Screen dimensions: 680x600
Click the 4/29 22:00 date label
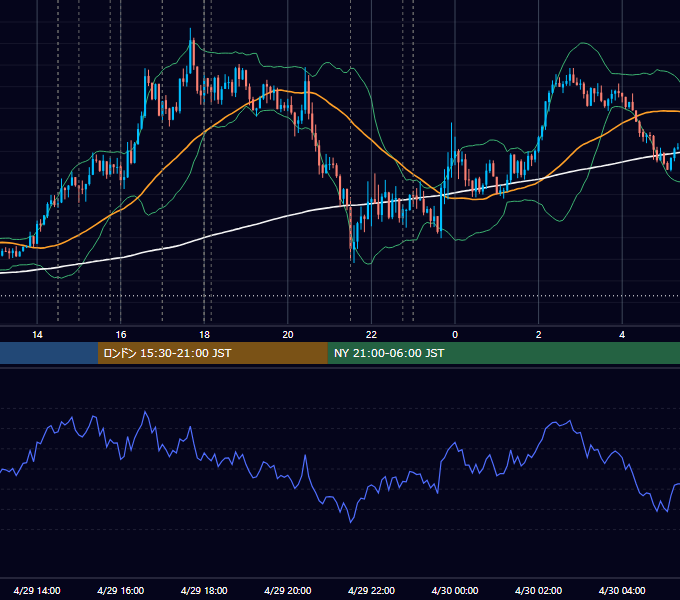(x=371, y=590)
